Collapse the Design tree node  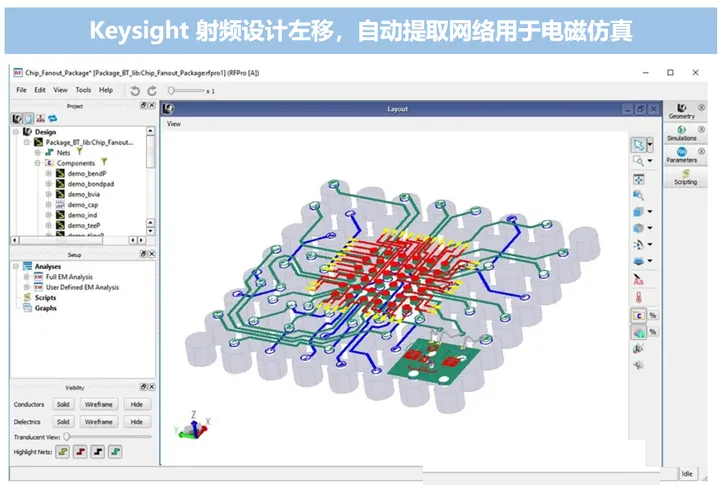16,132
